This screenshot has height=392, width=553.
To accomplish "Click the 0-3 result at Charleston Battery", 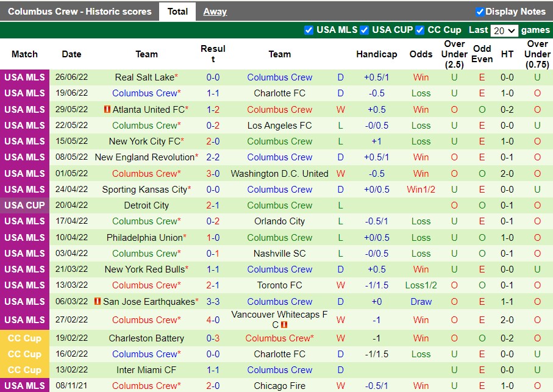I will coord(213,338).
